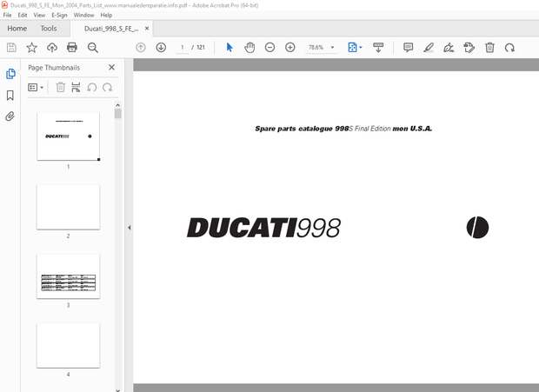The image size is (539, 392).
Task: Collapse the navigation pane with the left arrow
Action: coord(130,228)
